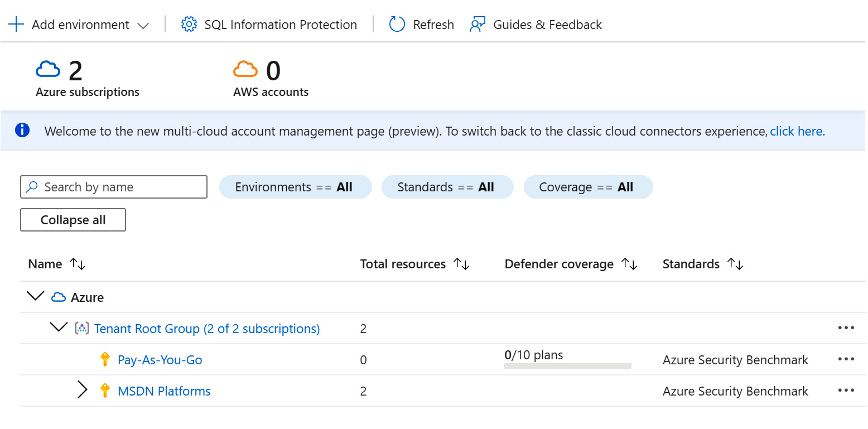This screenshot has width=868, height=429.
Task: Click the key icon beside MSDN Platforms
Action: click(x=104, y=391)
